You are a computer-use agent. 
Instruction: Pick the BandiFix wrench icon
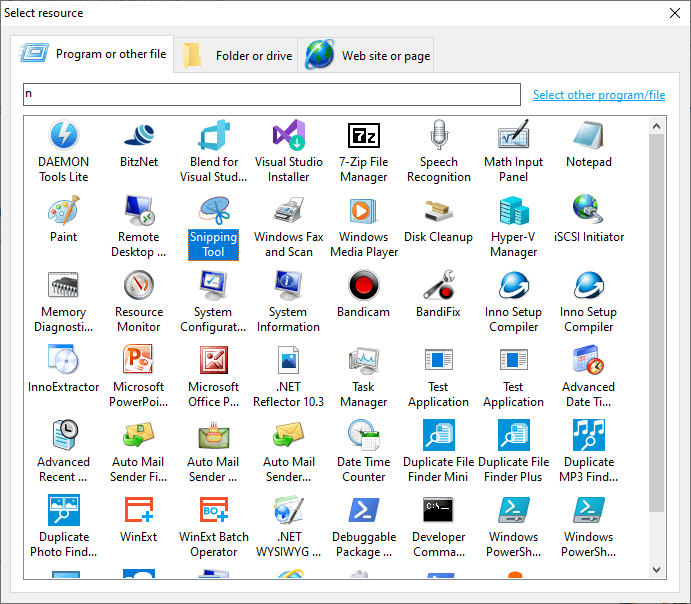[439, 285]
